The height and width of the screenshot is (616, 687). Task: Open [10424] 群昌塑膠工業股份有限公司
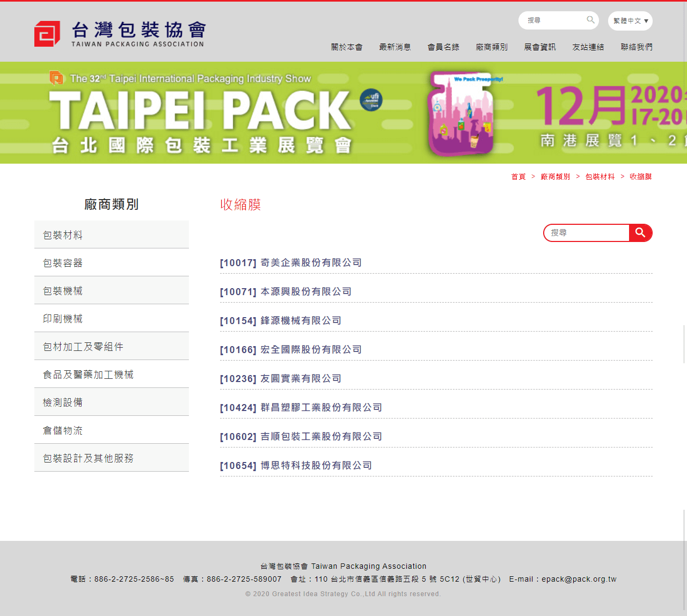[301, 407]
